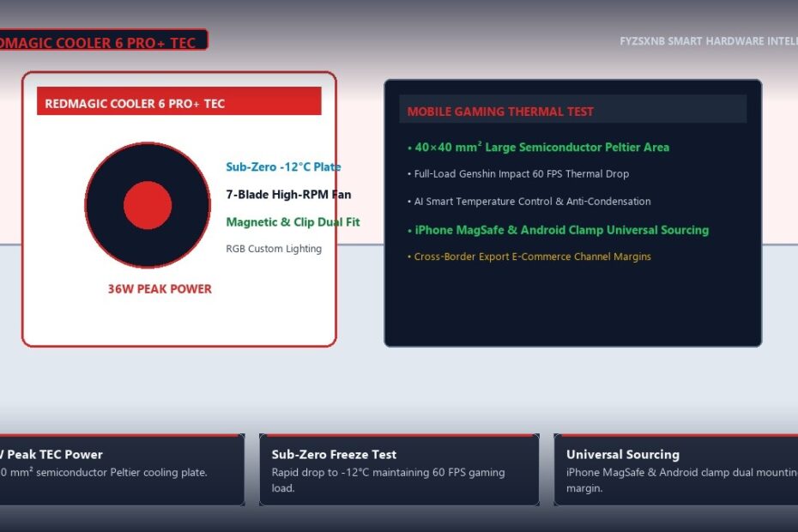
Task: Select the 7-Blade High-RPM Fan label
Action: tap(288, 195)
